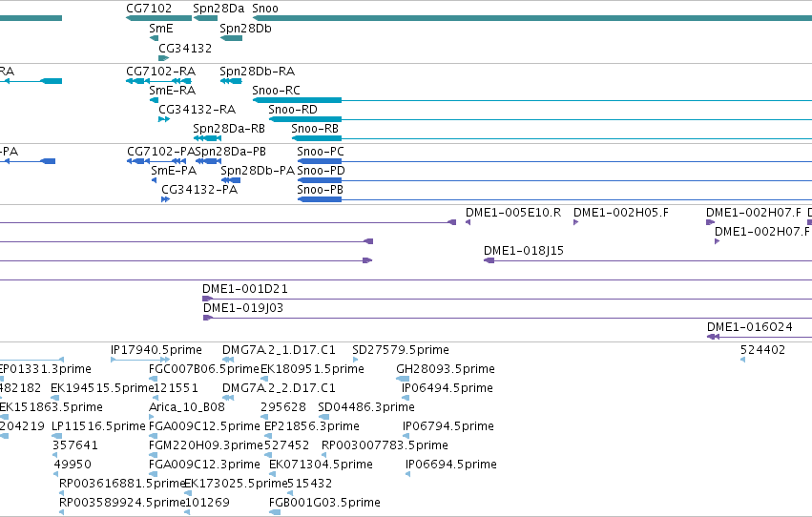This screenshot has width=812, height=517.
Task: Select the CG7102 gene label
Action: click(149, 9)
